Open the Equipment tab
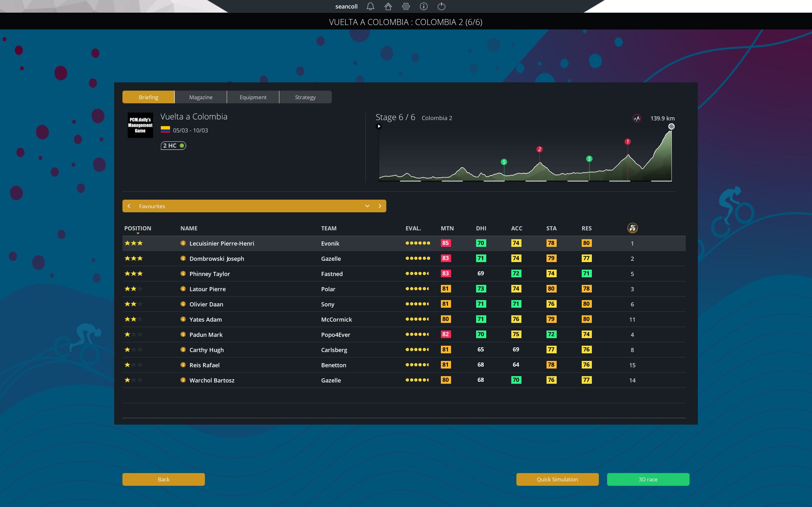812x507 pixels. click(253, 97)
